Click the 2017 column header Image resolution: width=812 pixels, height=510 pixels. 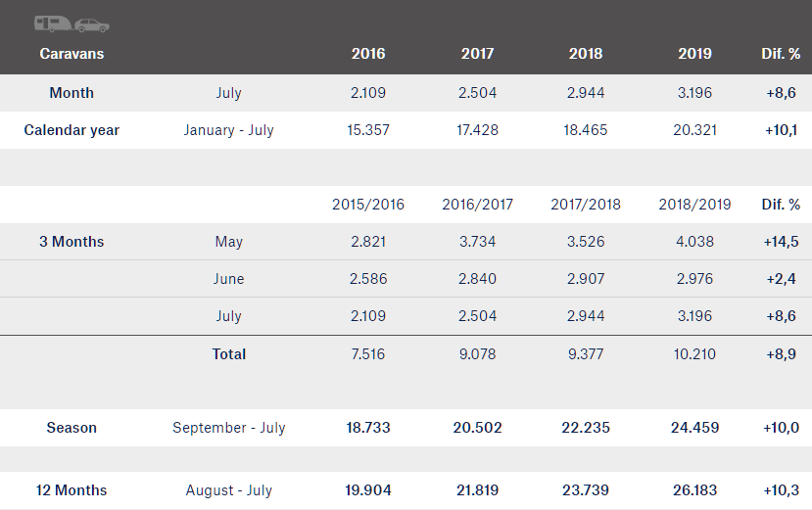477,54
